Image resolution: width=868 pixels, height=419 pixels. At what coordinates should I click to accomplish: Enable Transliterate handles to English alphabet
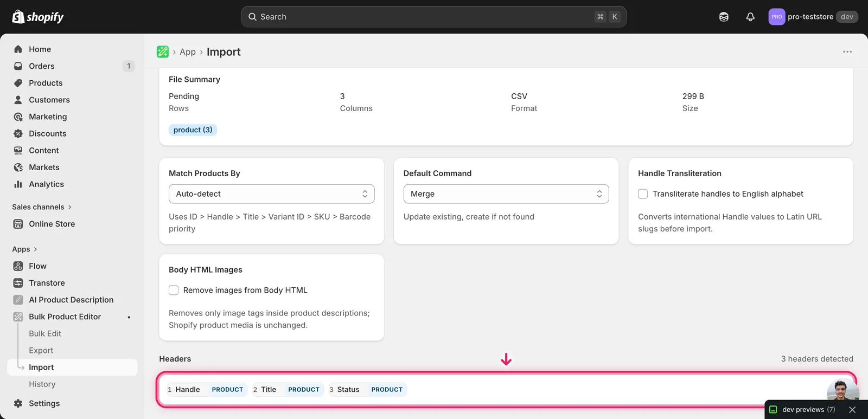point(643,194)
